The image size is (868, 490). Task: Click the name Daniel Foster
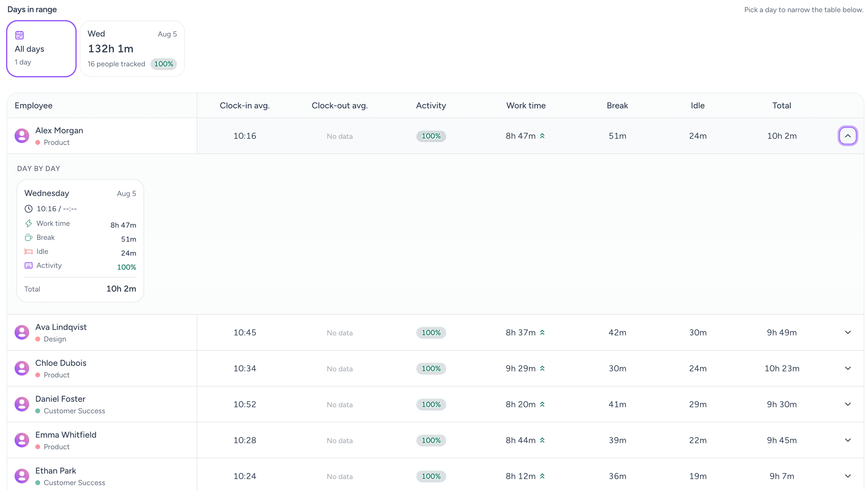(x=60, y=399)
